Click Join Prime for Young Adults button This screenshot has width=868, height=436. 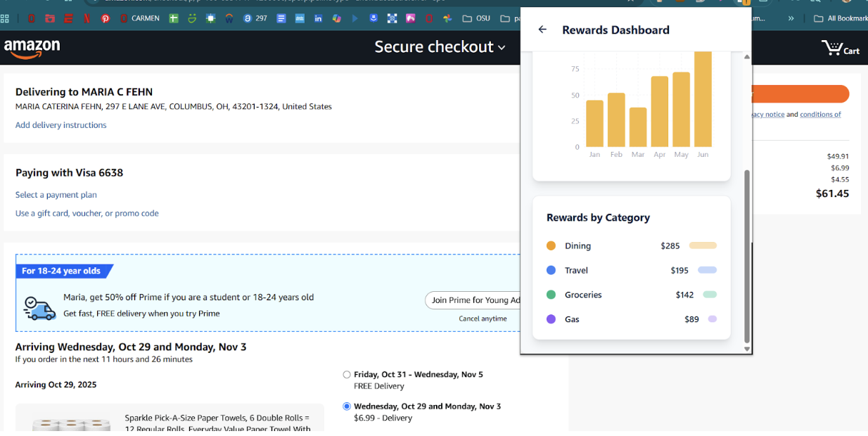(x=473, y=300)
